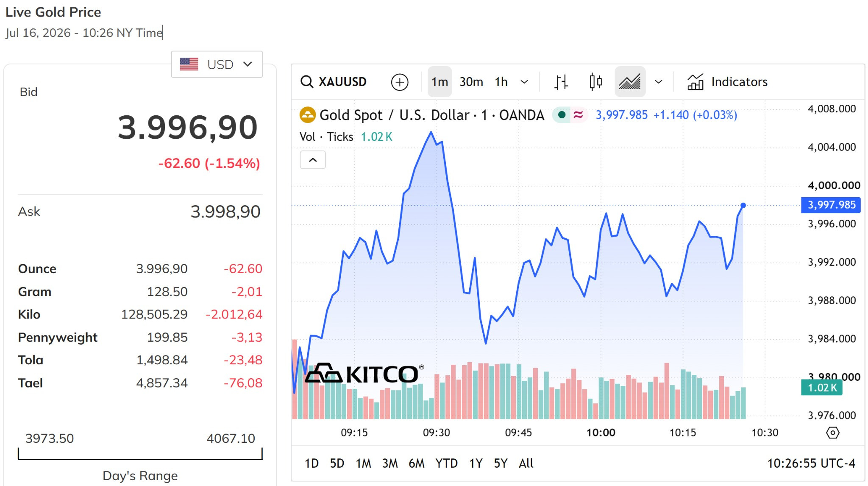The image size is (868, 486).
Task: Switch to the 1D range tab
Action: 312,463
